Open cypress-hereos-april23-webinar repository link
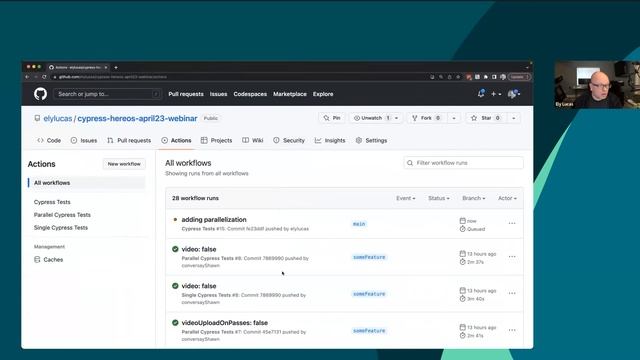 pos(137,118)
